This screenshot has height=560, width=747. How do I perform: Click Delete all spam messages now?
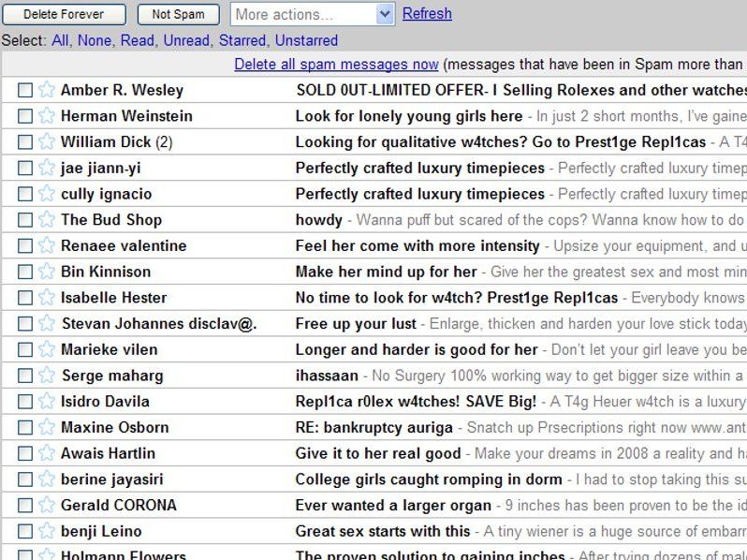336,64
